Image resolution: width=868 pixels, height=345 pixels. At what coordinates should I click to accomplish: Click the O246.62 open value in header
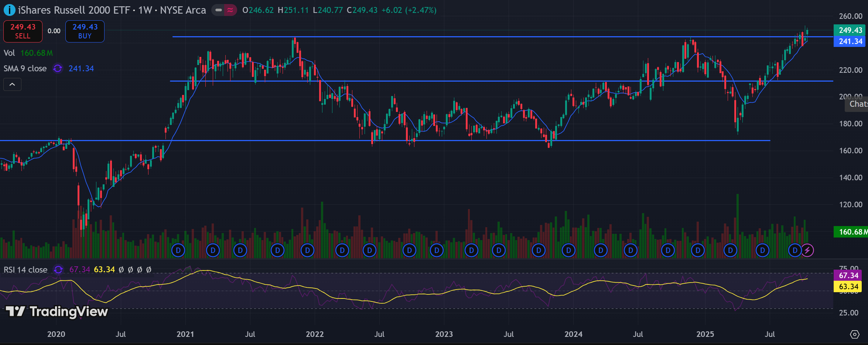[x=258, y=10]
